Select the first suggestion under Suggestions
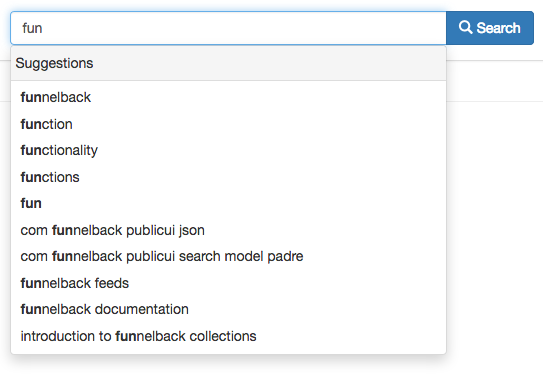 click(x=229, y=97)
